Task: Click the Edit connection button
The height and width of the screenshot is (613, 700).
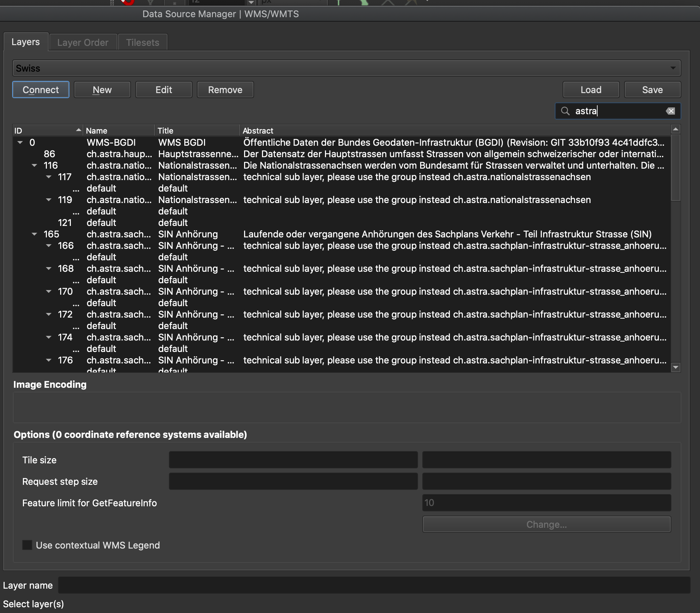Action: [x=164, y=90]
